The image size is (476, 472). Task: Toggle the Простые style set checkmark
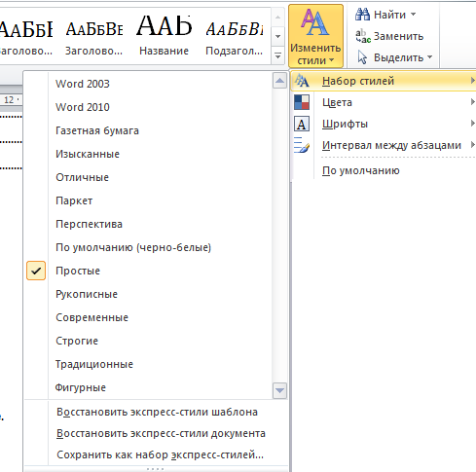click(x=36, y=271)
